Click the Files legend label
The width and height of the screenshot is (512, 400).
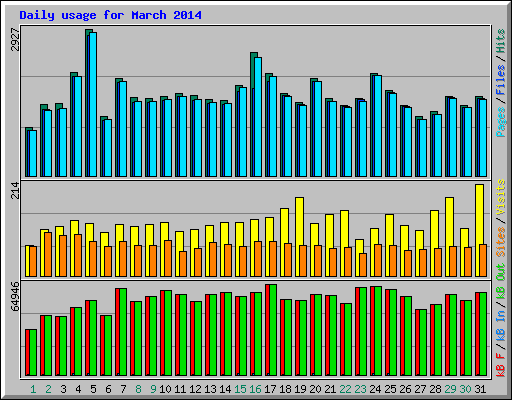pyautogui.click(x=501, y=80)
